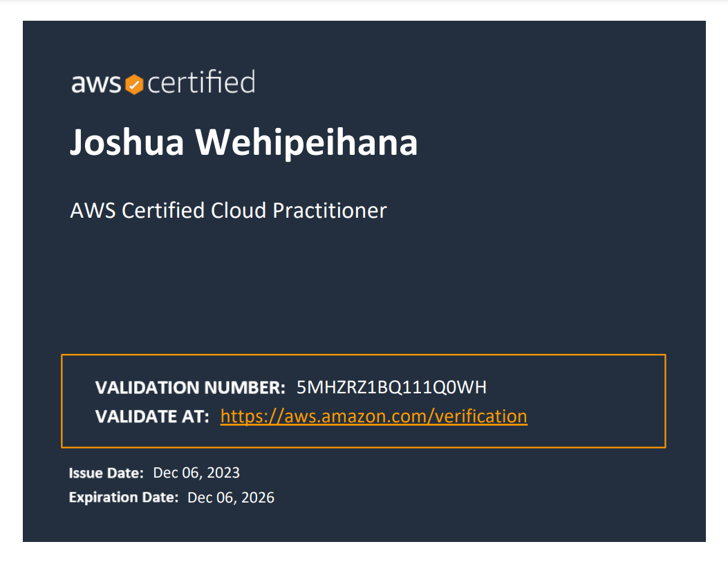Click the 'aws' logo text

click(x=96, y=84)
